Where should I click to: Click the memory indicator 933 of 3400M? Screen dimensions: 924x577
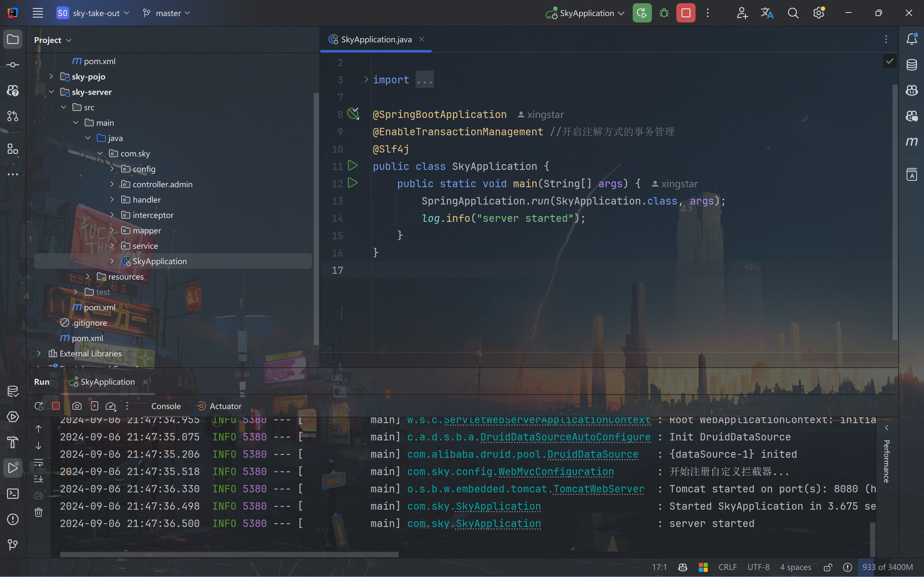coord(887,567)
